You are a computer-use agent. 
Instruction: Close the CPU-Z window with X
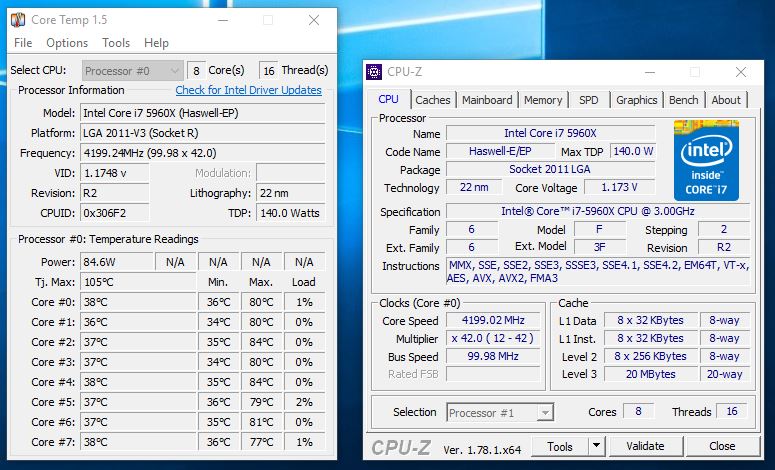[741, 73]
